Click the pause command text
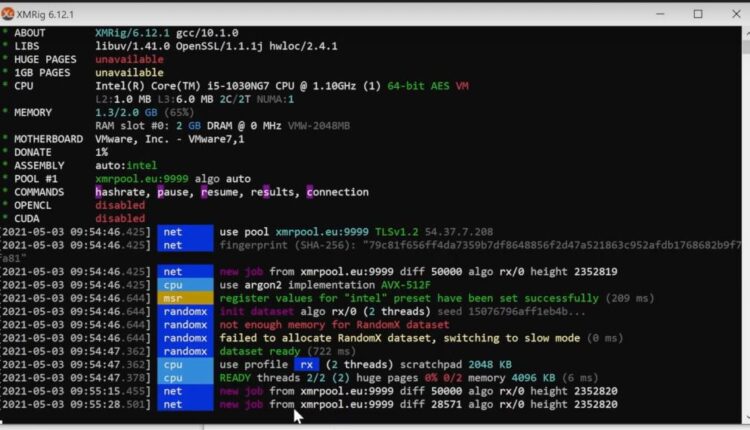Screen dimensions: 750x430 [174, 192]
